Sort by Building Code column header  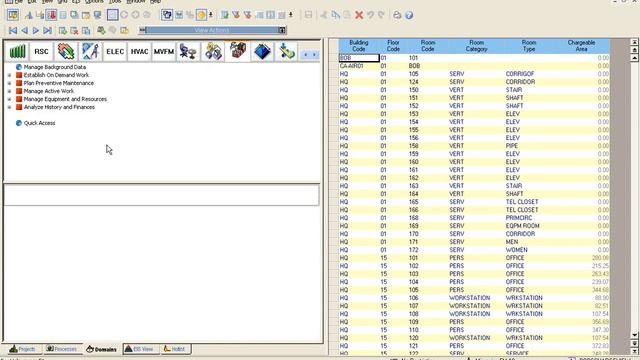point(359,46)
